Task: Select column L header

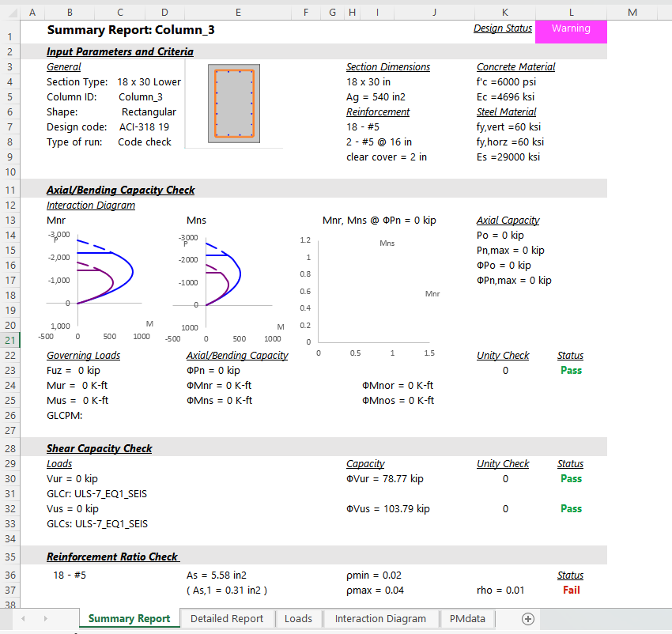Action: (x=571, y=12)
